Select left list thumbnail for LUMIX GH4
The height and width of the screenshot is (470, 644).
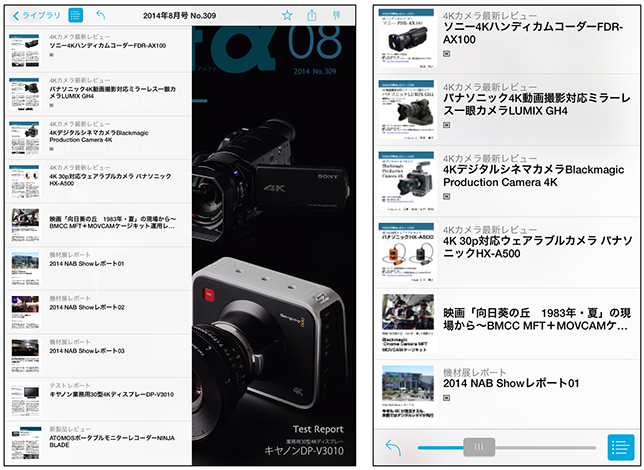(x=25, y=94)
